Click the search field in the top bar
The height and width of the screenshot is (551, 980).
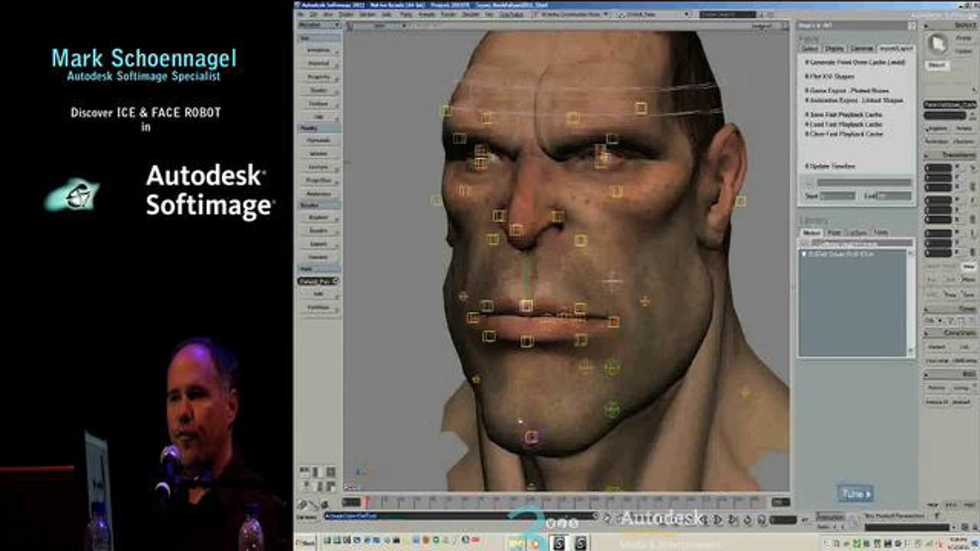coord(727,15)
